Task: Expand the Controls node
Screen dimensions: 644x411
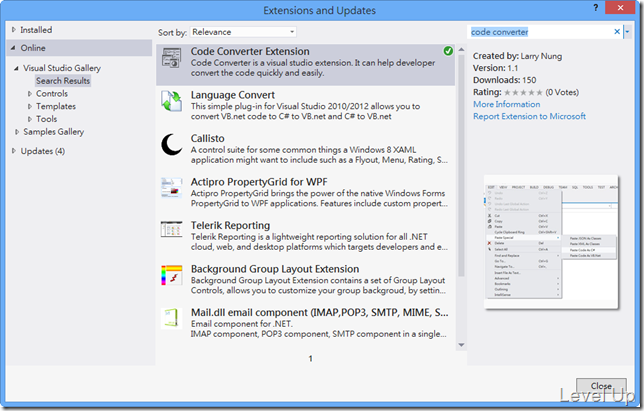Action: 30,94
